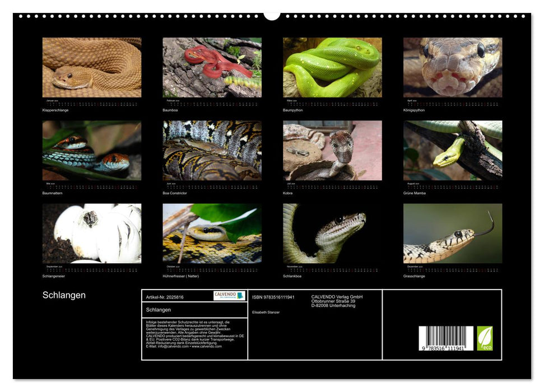Open the green Baumpython picture
This screenshot has width=544, height=392.
[x=332, y=67]
